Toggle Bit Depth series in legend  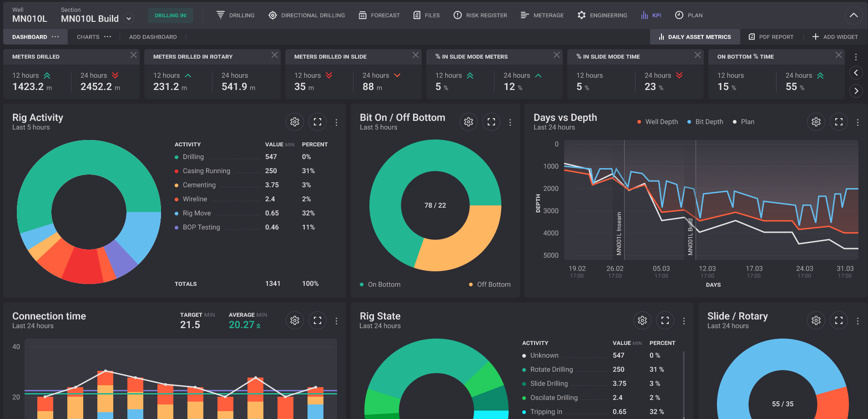[x=705, y=122]
